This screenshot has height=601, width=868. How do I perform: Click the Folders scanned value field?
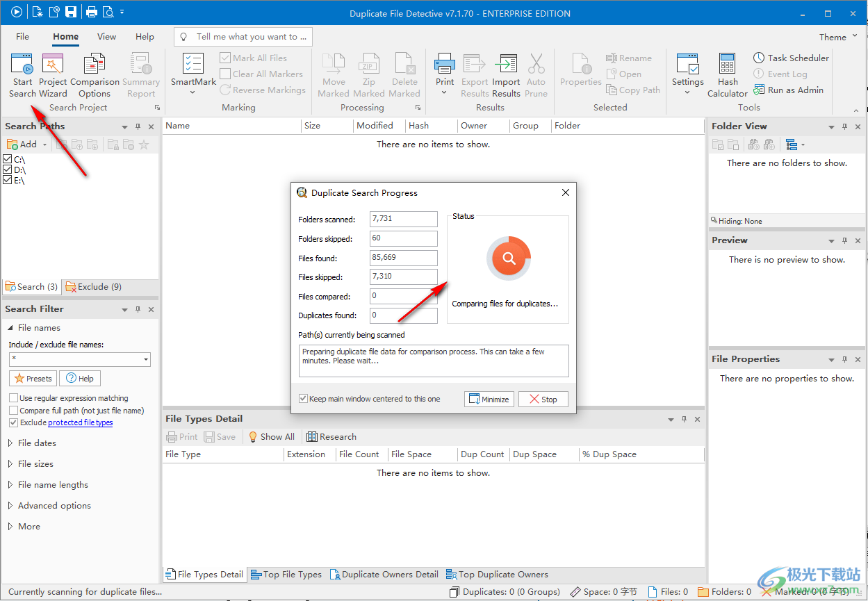pos(403,219)
